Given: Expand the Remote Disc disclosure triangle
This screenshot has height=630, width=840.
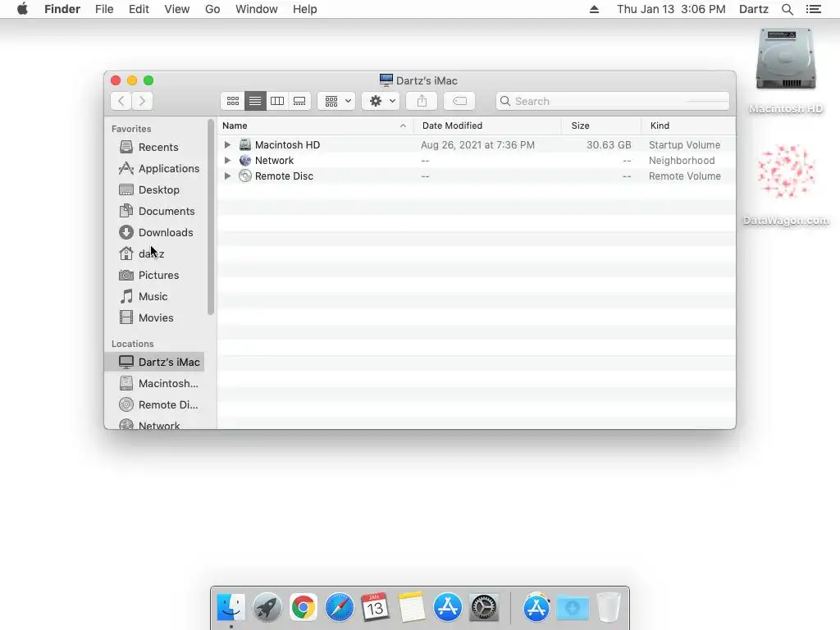Looking at the screenshot, I should pyautogui.click(x=227, y=176).
